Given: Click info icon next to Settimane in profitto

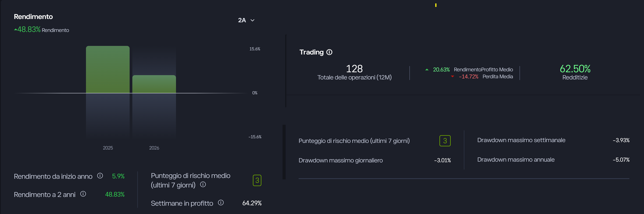Looking at the screenshot, I should [x=220, y=203].
